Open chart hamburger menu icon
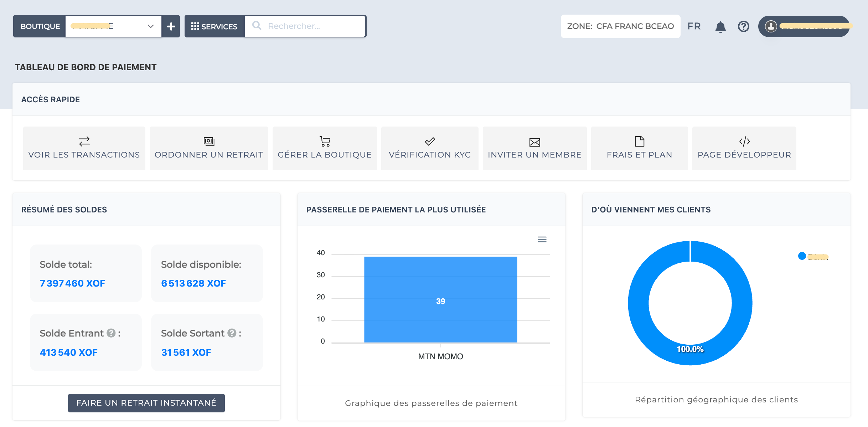This screenshot has width=868, height=427. pyautogui.click(x=542, y=240)
